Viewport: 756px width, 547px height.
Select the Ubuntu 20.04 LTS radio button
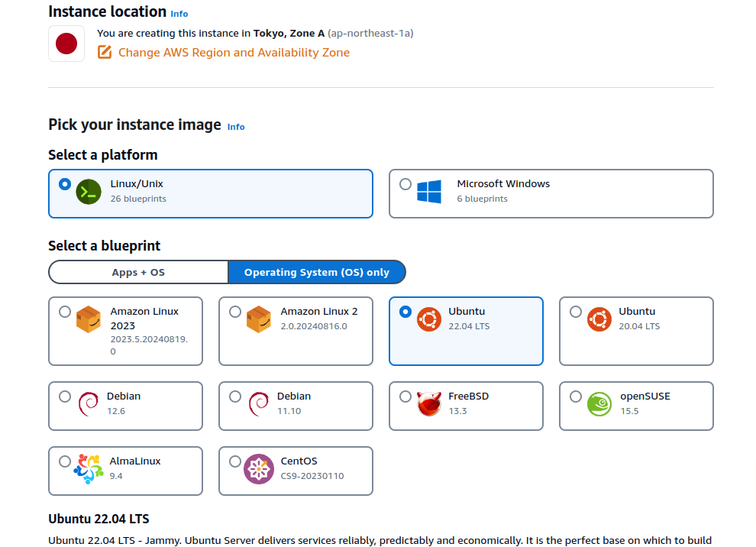click(x=576, y=312)
